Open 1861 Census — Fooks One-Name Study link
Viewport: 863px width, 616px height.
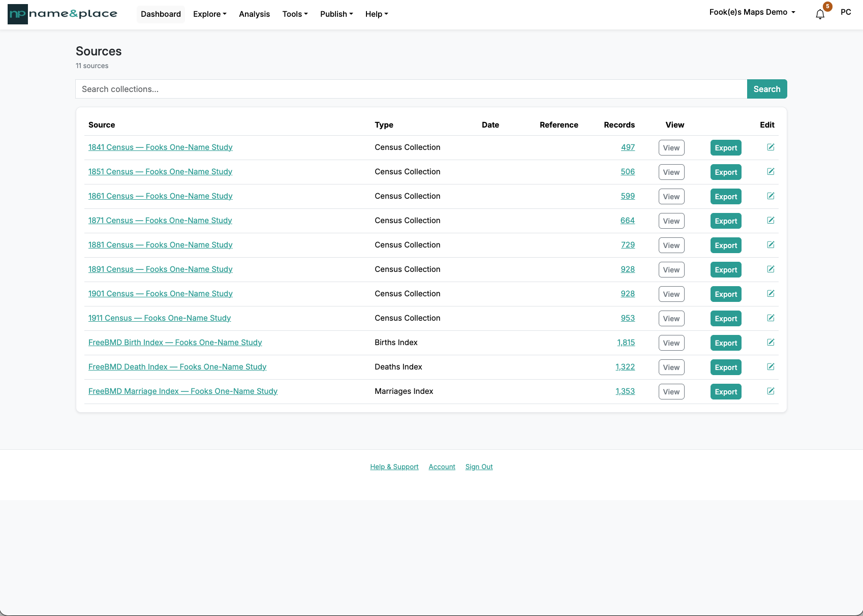[x=161, y=196]
